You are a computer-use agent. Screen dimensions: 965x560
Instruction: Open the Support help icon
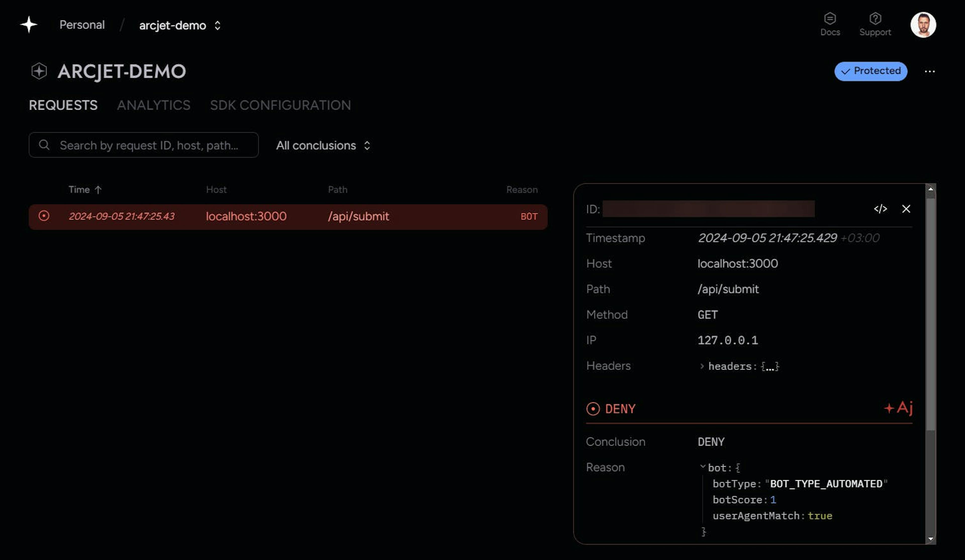(x=875, y=19)
